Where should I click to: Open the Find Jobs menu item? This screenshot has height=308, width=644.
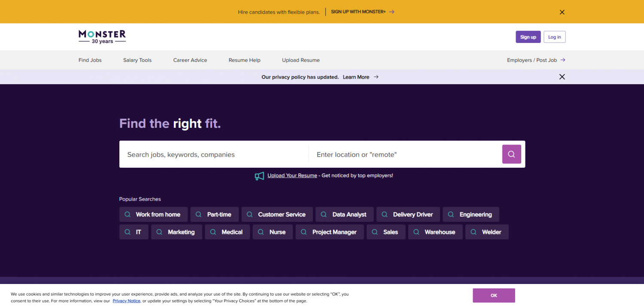pos(90,60)
